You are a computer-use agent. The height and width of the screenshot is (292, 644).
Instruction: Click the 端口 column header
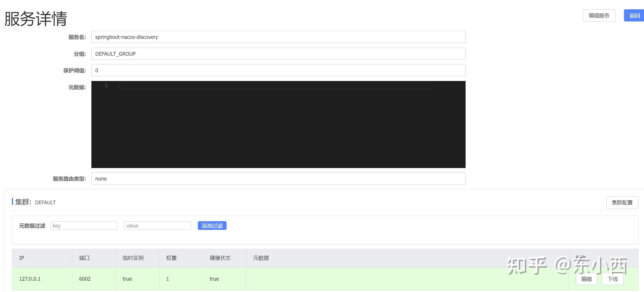tap(84, 258)
